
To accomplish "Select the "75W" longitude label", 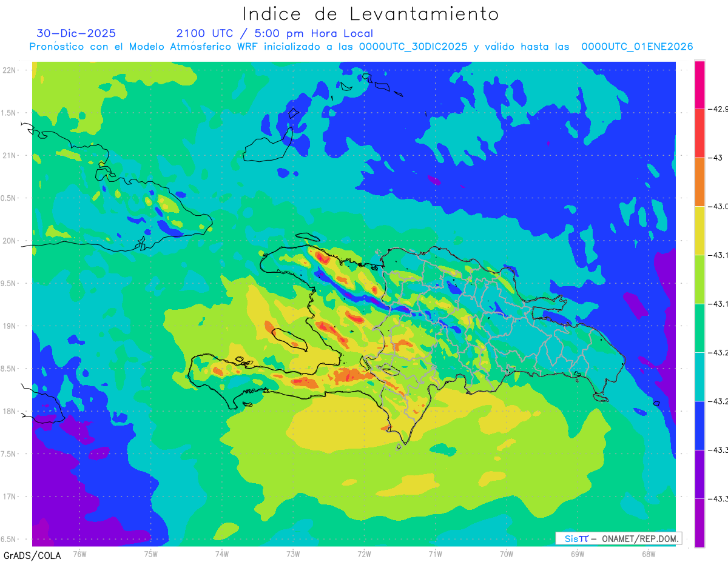I will point(151,554).
